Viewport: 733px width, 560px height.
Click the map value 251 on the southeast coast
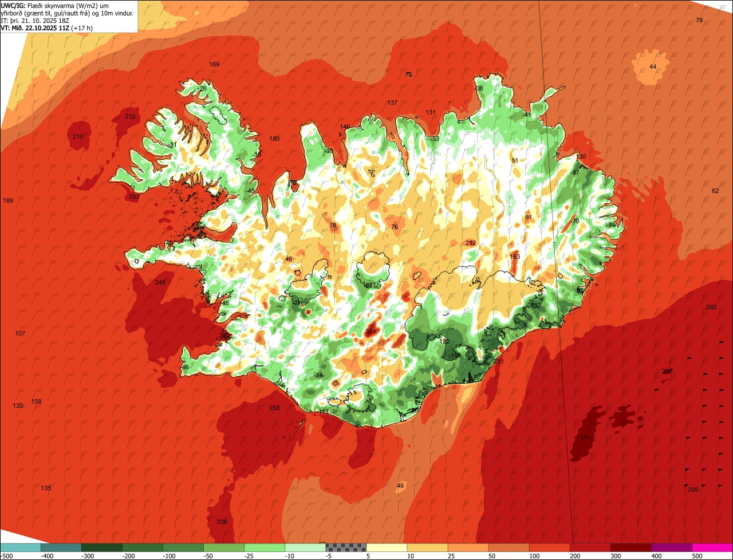pyautogui.click(x=498, y=361)
